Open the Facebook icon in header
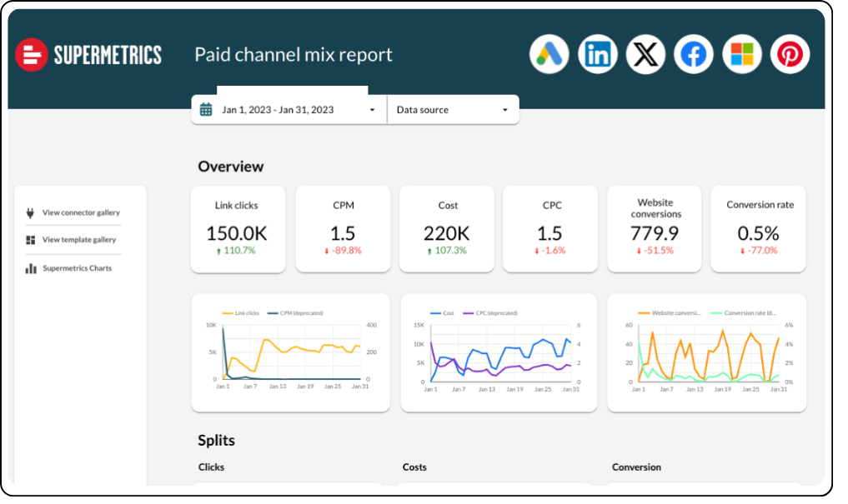This screenshot has height=504, width=848. pyautogui.click(x=693, y=55)
